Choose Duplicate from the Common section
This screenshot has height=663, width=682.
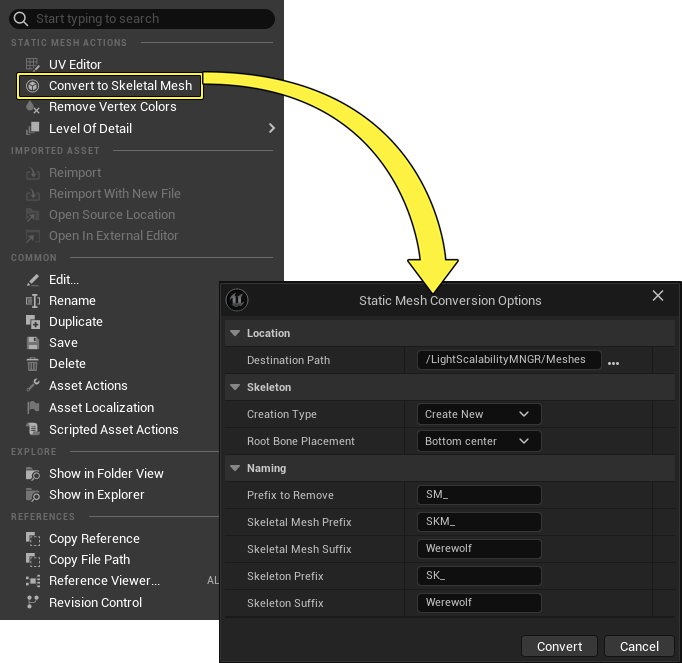point(76,322)
